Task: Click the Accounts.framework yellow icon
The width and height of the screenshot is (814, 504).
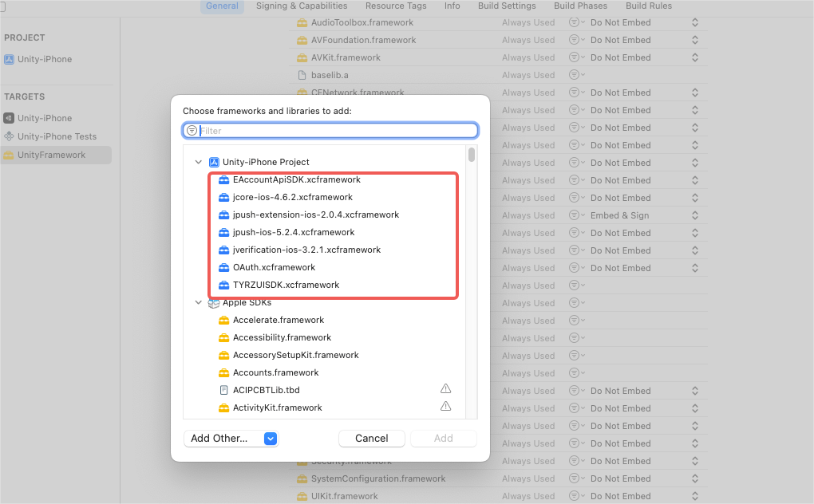Action: pyautogui.click(x=223, y=372)
